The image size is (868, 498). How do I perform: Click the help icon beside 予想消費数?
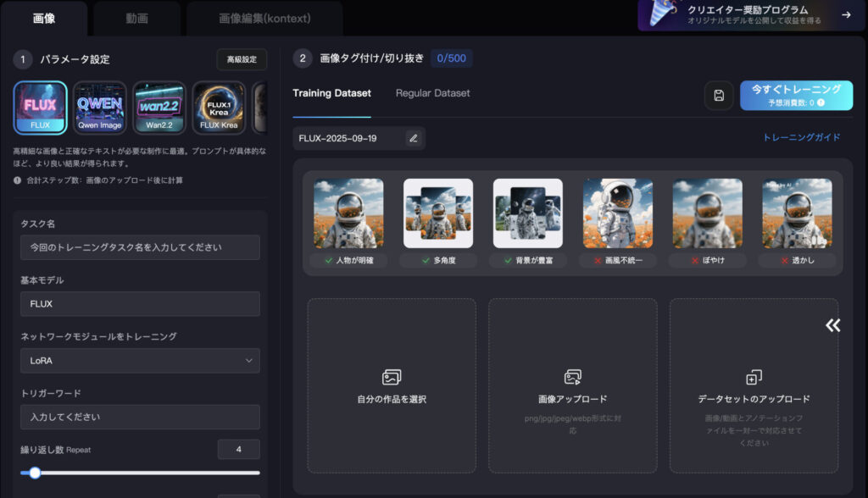[821, 102]
